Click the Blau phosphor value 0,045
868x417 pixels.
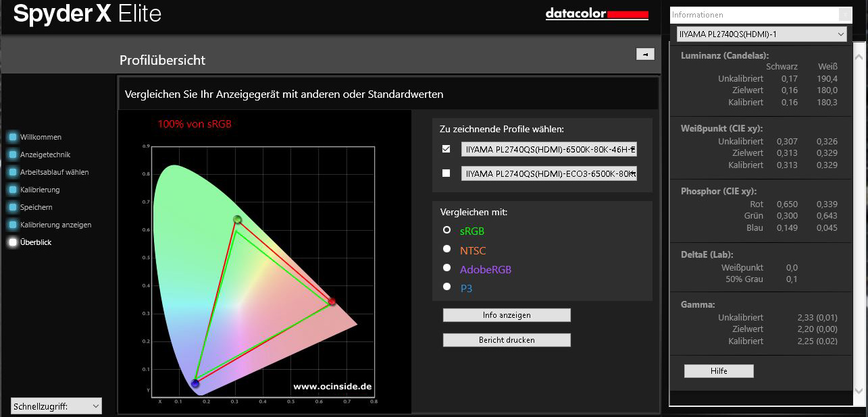tap(827, 228)
